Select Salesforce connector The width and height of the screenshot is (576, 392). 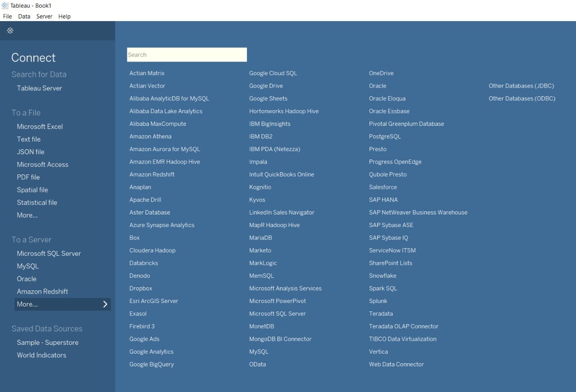[383, 187]
